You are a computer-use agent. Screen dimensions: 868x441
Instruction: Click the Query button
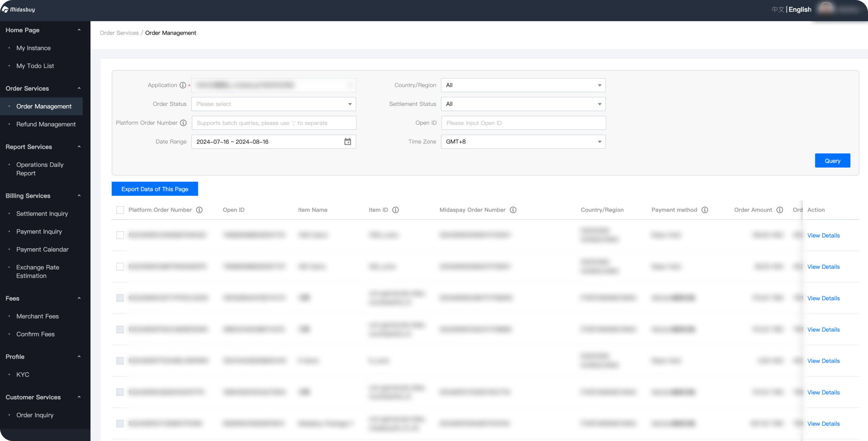pyautogui.click(x=832, y=161)
